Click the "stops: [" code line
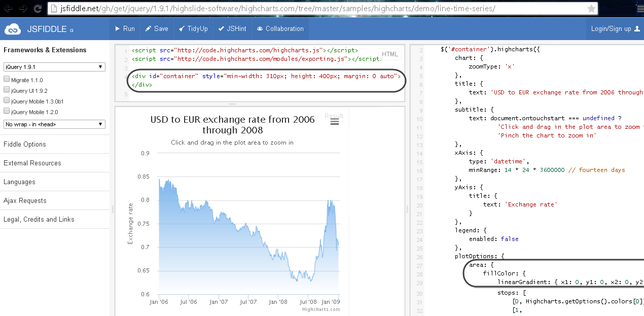The height and width of the screenshot is (316, 644). pos(512,293)
